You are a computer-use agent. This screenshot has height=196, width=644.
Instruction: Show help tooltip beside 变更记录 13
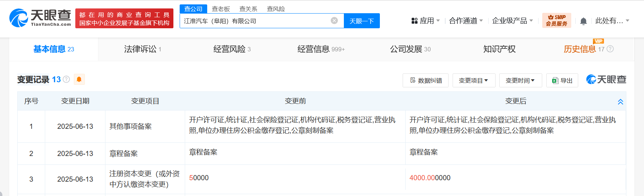tap(66, 79)
